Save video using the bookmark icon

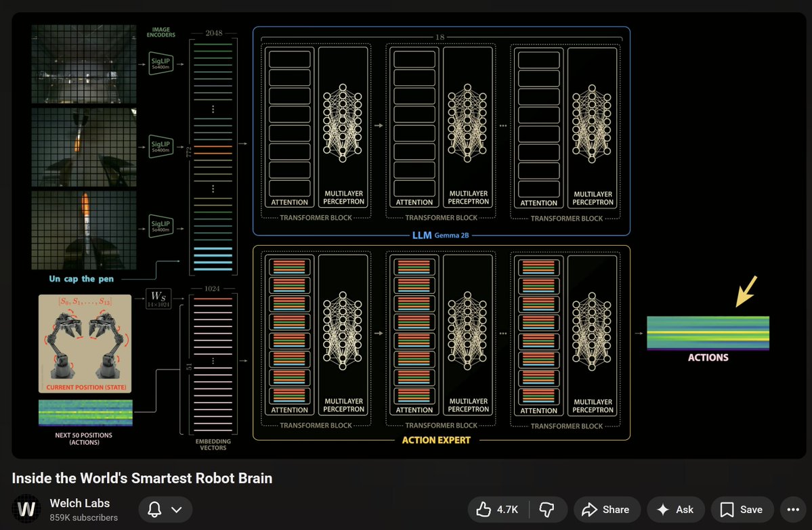(x=727, y=510)
